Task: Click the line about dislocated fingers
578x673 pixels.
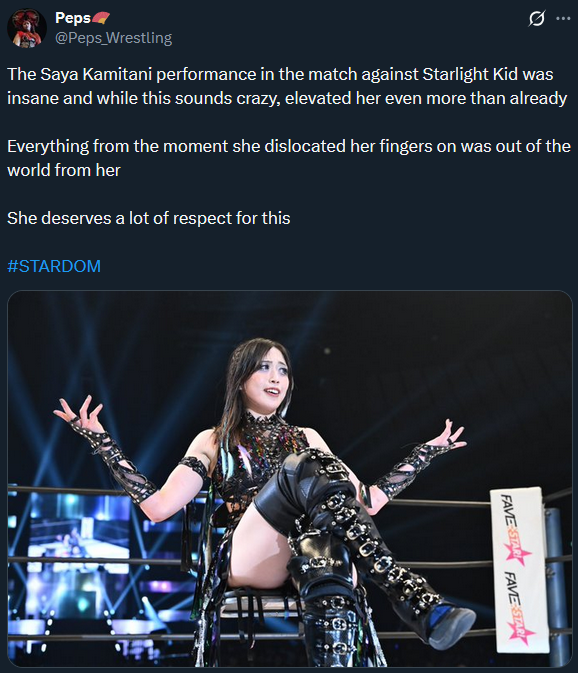Action: (x=289, y=146)
